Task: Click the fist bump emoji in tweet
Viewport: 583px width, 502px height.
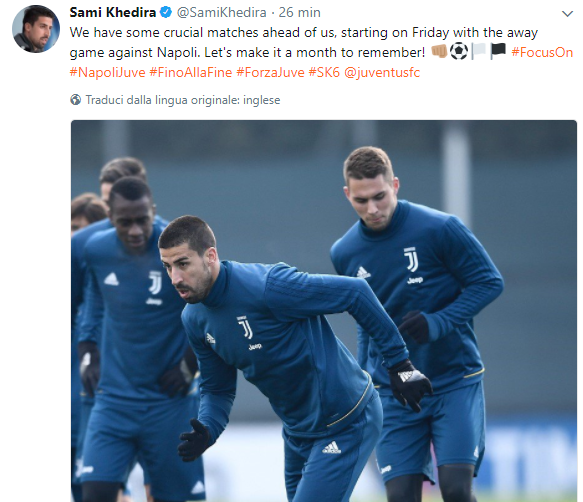Action: tap(439, 52)
